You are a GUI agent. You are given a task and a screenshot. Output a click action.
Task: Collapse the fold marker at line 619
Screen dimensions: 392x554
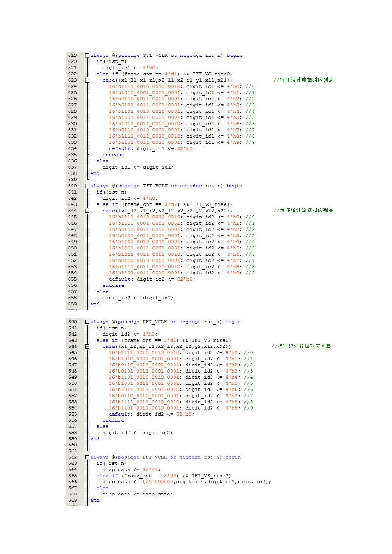[88, 55]
